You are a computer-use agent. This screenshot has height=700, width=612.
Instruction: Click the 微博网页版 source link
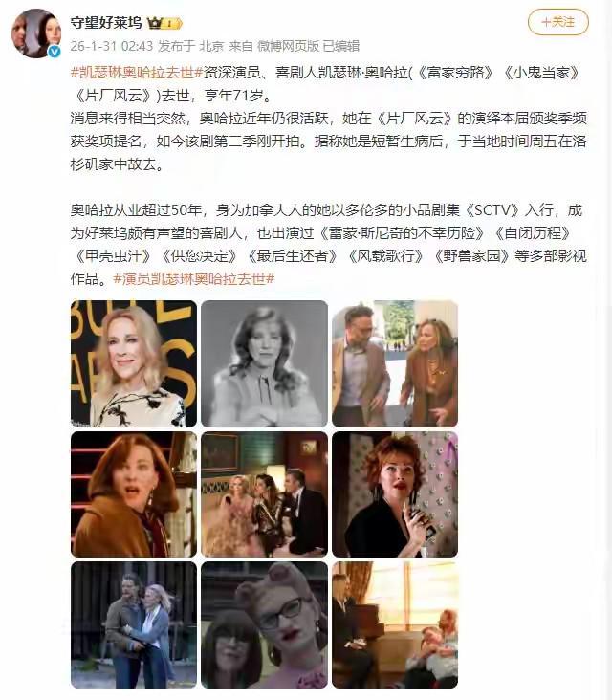(289, 46)
